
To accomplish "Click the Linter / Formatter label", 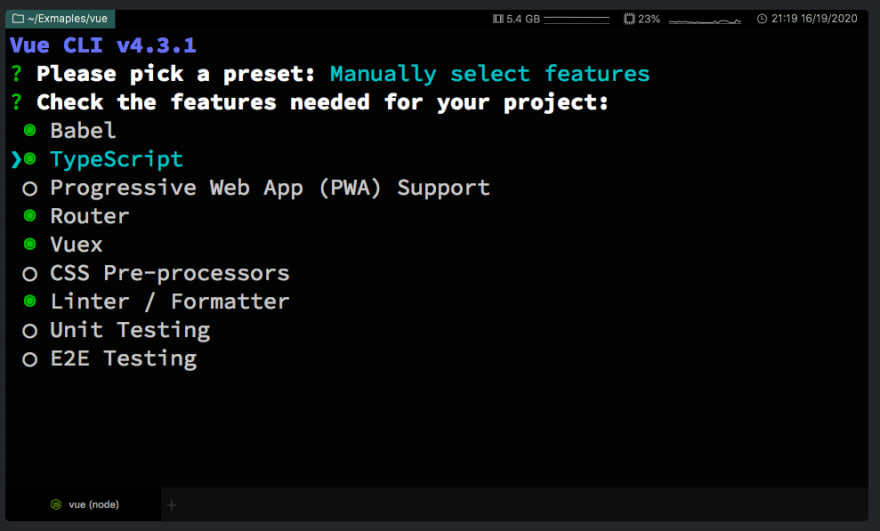I will [x=169, y=302].
